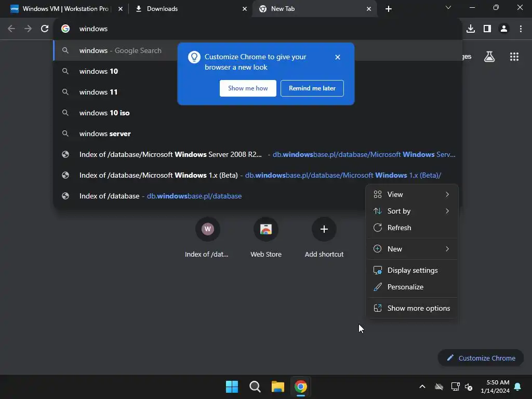Choose the windows server suggestion
Image resolution: width=532 pixels, height=399 pixels.
click(x=258, y=134)
